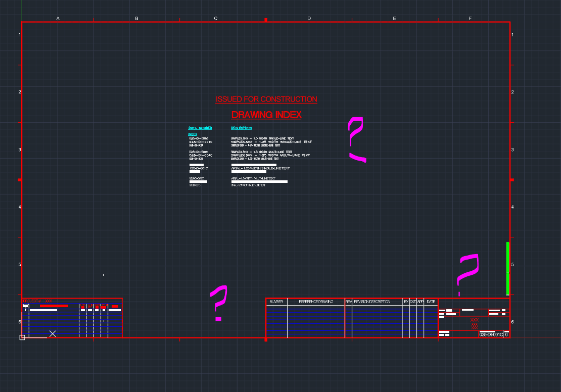Select the DRAWING INDEX title text
561x392 pixels.
point(266,115)
